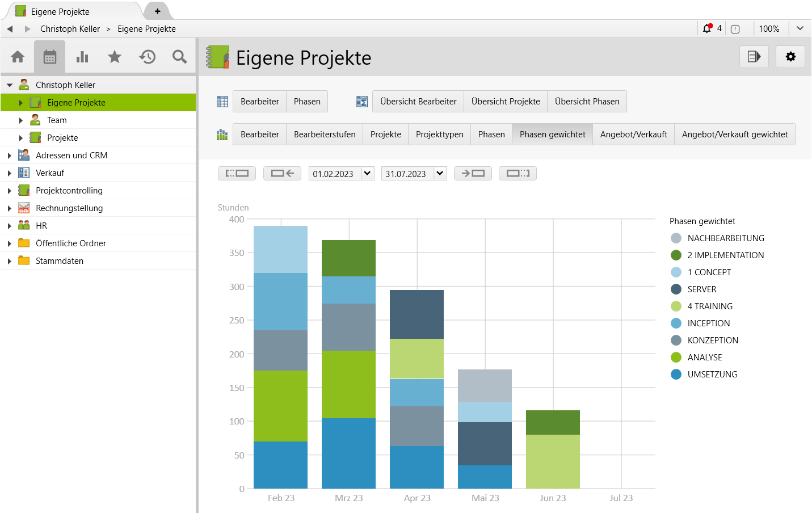Open the home view icon
This screenshot has height=513, width=812.
pos(18,57)
